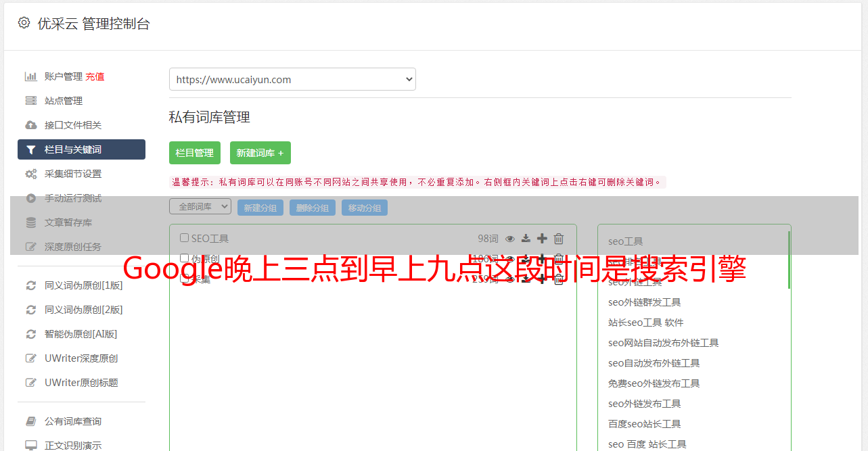Image resolution: width=868 pixels, height=451 pixels.
Task: Open UWriter深度原创 in the sidebar
Action: click(81, 358)
